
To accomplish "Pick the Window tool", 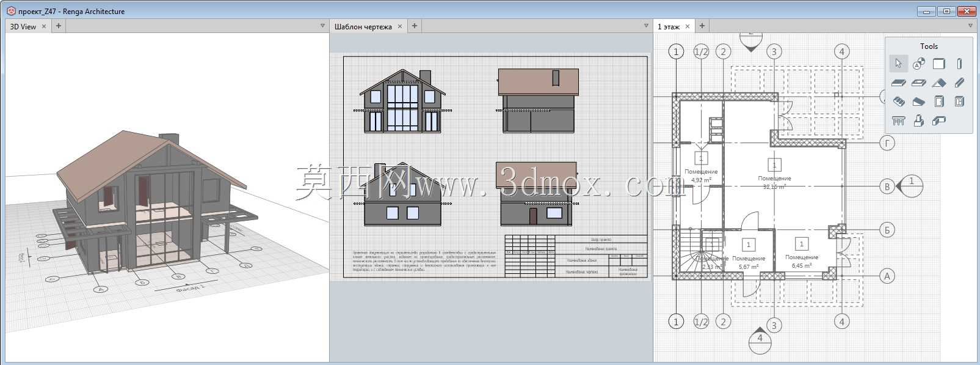I will coord(959,101).
